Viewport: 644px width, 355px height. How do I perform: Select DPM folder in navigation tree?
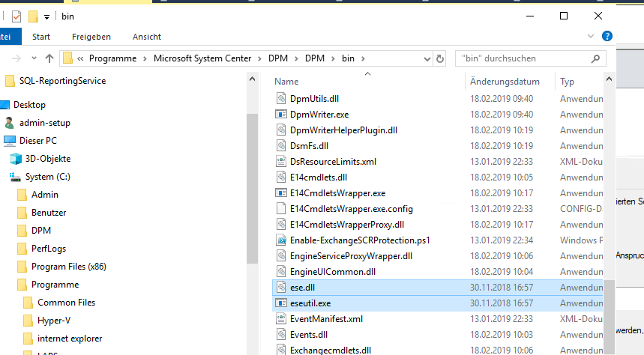(x=41, y=230)
